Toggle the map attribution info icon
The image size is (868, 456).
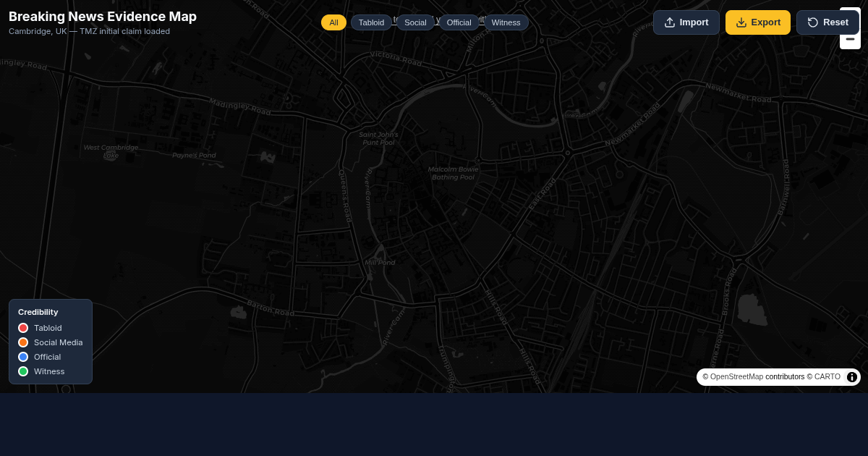click(852, 377)
